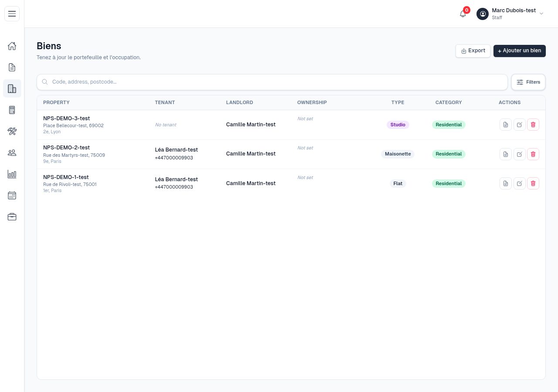The width and height of the screenshot is (558, 392).
Task: Click the Export button
Action: pos(473,51)
